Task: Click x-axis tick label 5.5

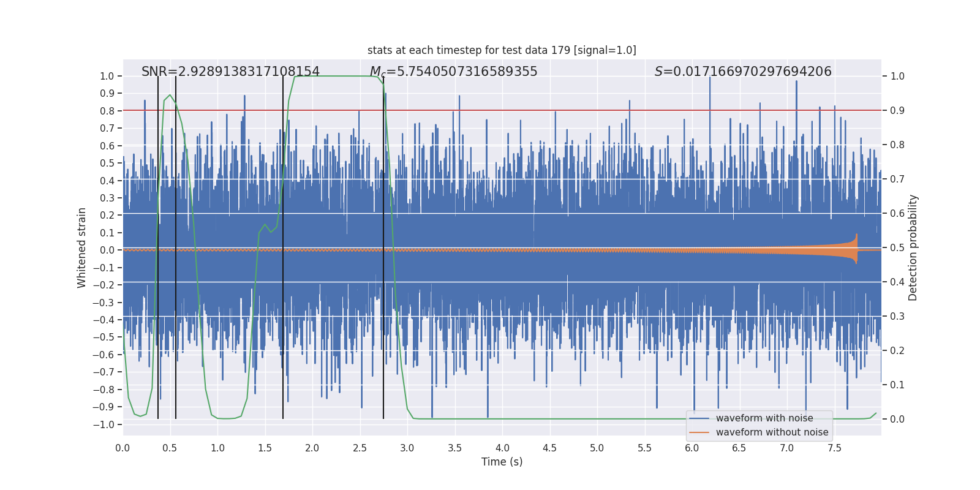Action: point(644,448)
